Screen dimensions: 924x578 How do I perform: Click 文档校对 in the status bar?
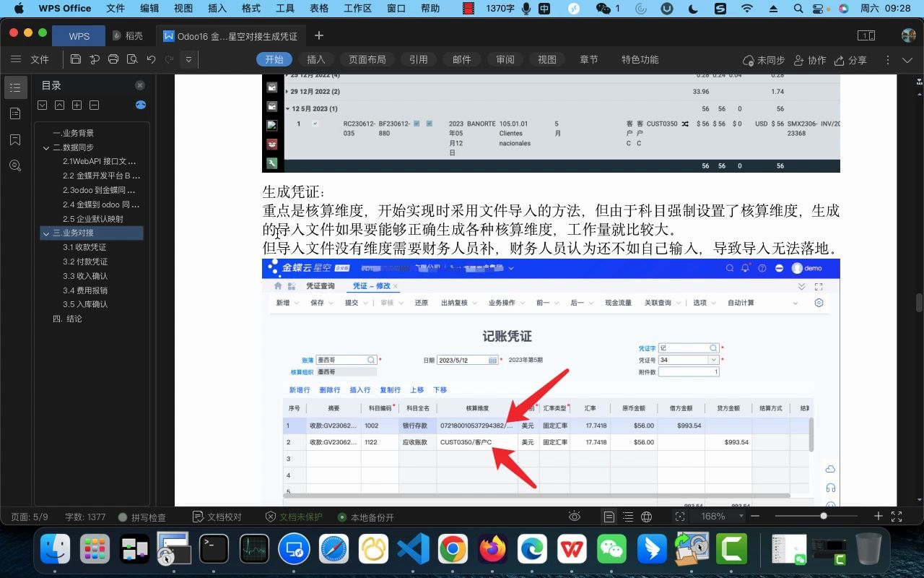pyautogui.click(x=217, y=517)
